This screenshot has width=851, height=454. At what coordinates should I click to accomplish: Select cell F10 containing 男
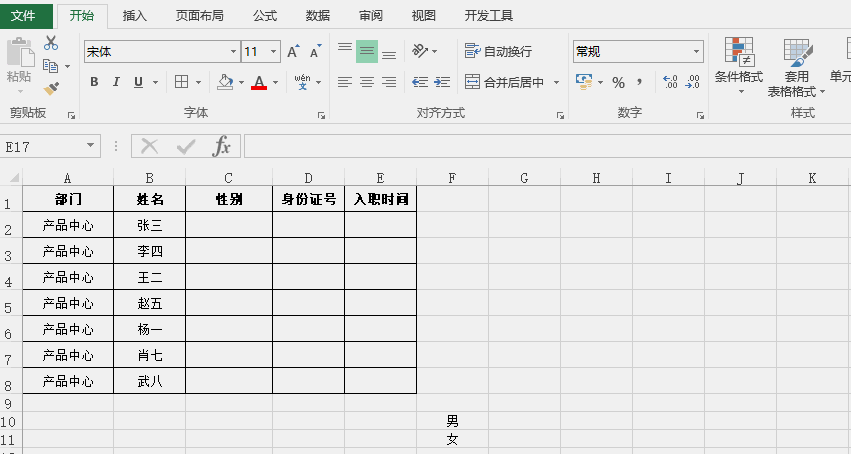(452, 420)
